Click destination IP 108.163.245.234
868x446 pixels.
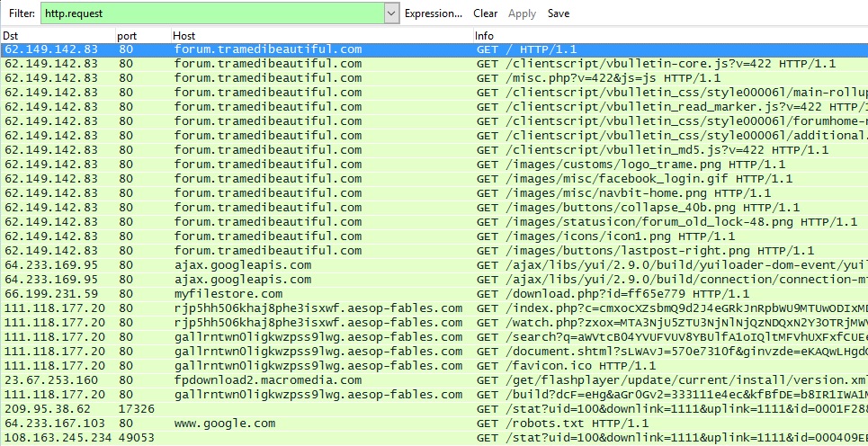tap(58, 438)
